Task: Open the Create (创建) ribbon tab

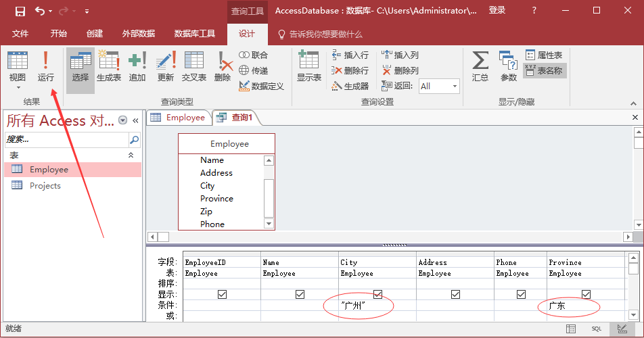Action: [x=95, y=34]
